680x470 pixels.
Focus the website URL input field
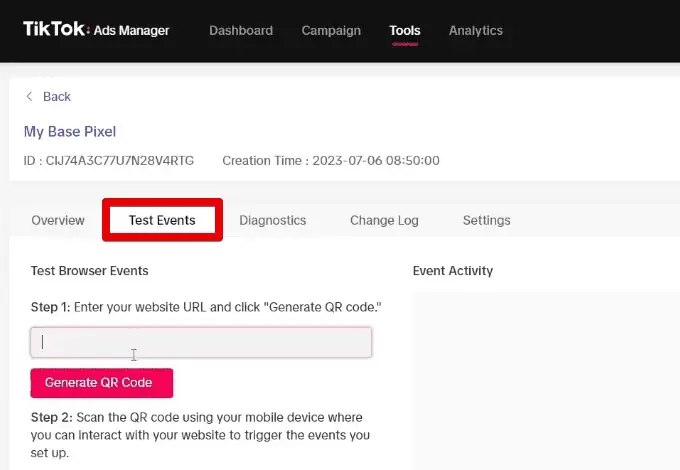200,342
